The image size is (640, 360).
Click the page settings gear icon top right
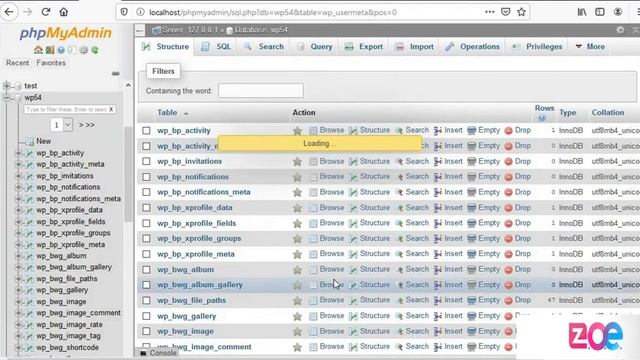pyautogui.click(x=620, y=30)
